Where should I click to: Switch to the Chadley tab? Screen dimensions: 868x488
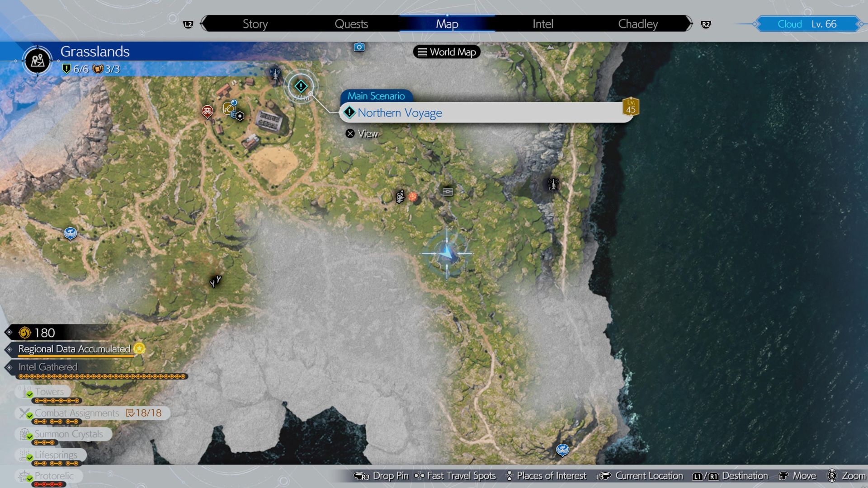point(637,24)
